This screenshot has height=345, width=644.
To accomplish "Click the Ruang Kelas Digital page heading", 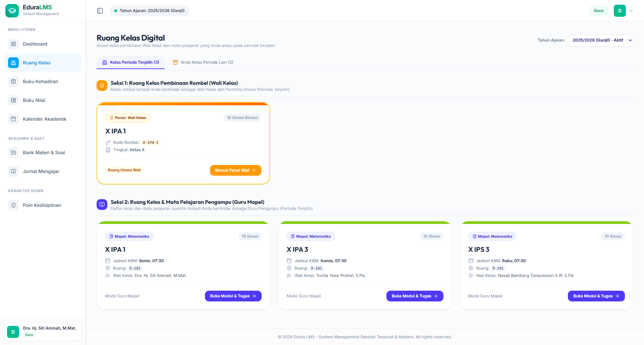I will click(131, 38).
